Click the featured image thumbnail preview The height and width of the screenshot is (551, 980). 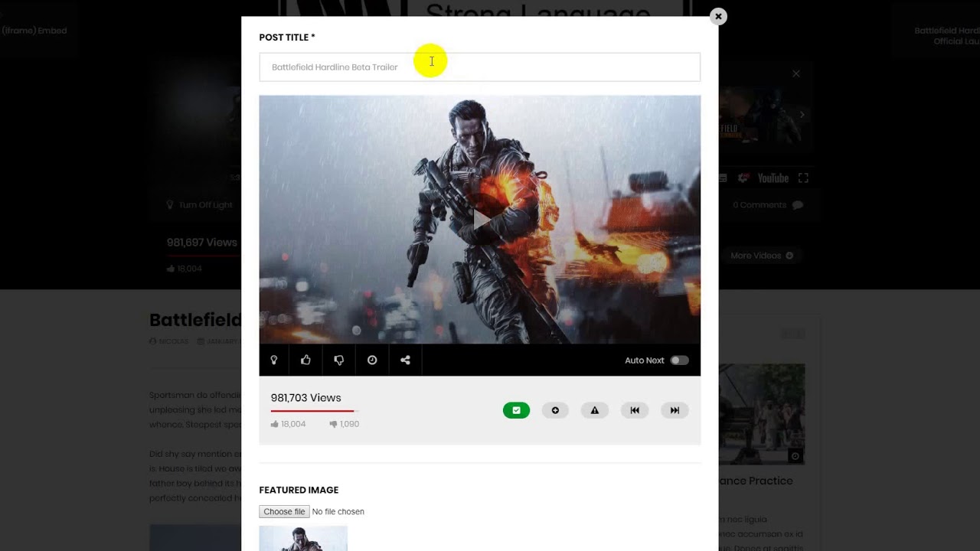[x=303, y=538]
